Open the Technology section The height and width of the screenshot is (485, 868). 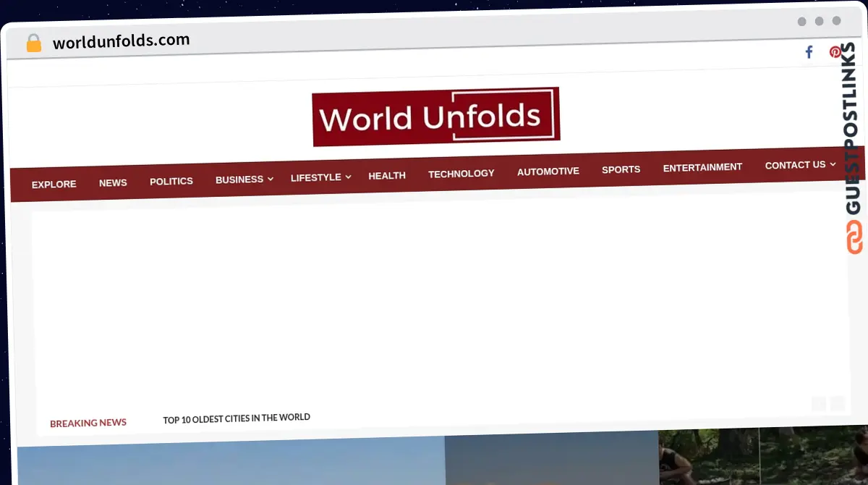point(461,174)
